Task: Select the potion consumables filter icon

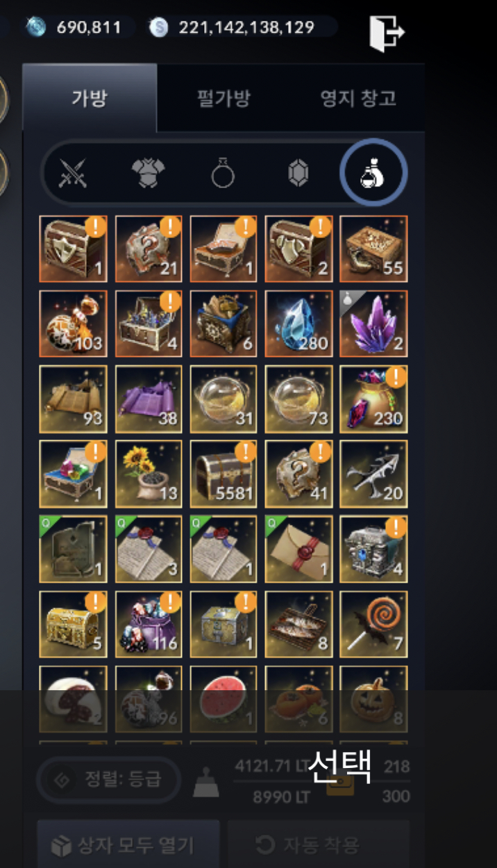Action: [373, 173]
